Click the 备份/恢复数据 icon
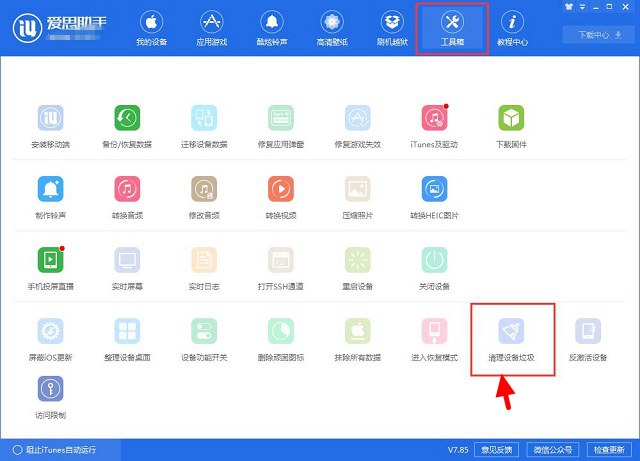 point(127,118)
